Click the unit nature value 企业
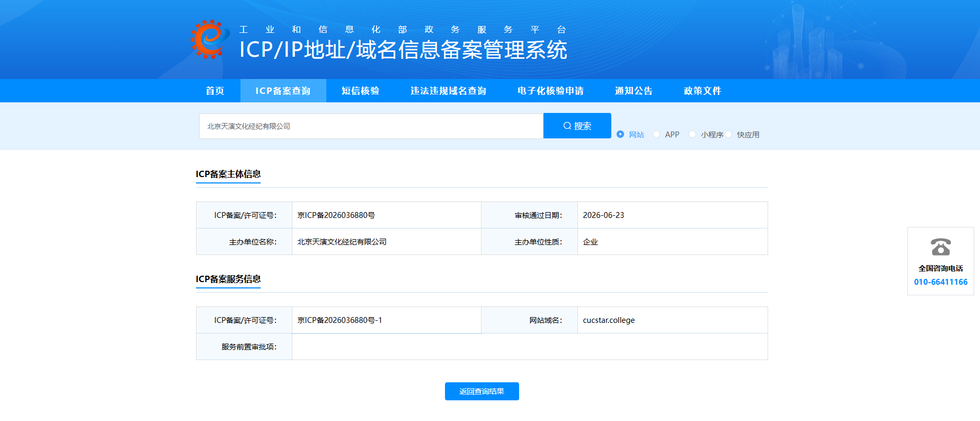This screenshot has height=421, width=980. pos(590,242)
